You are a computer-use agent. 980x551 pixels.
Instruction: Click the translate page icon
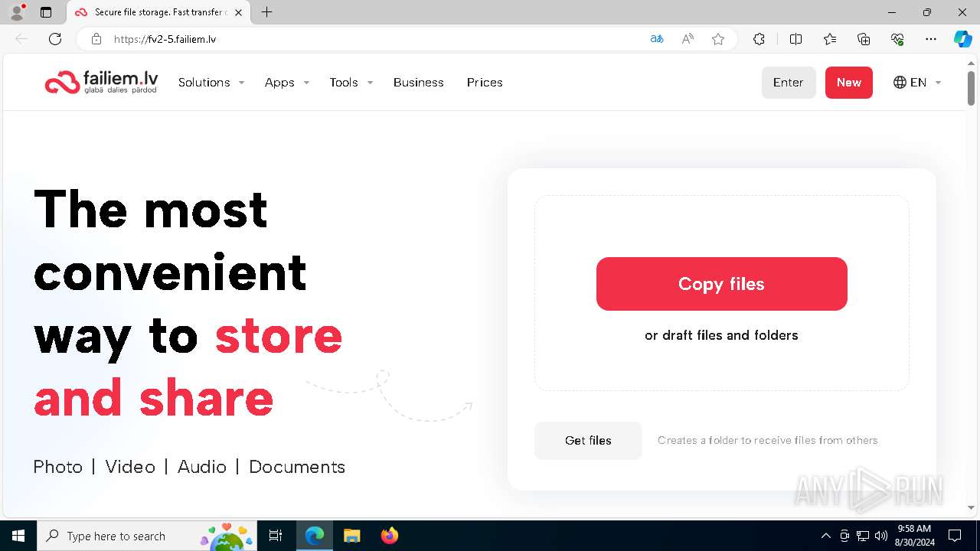point(656,39)
